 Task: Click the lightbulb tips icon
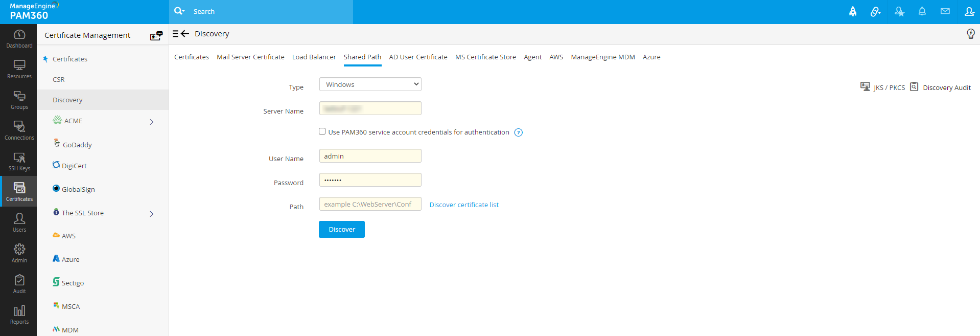(x=971, y=34)
